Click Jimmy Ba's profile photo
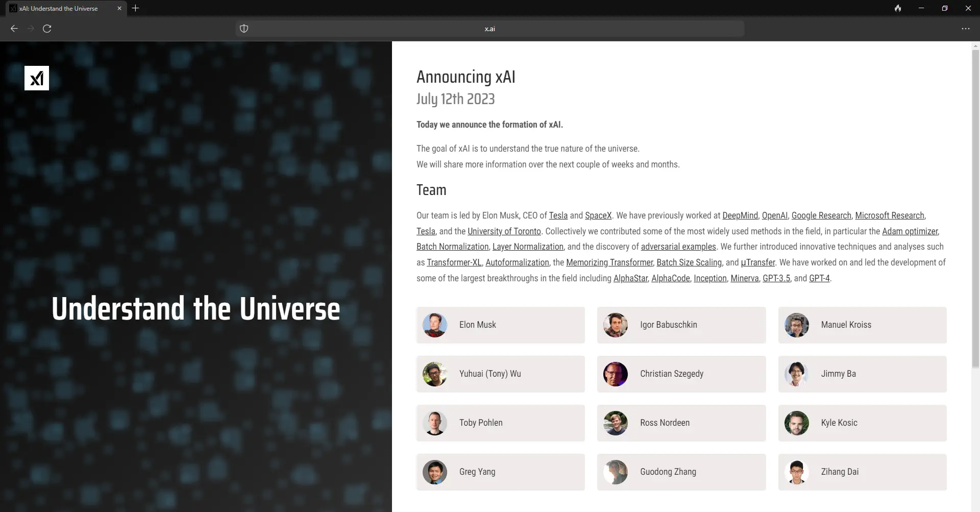The height and width of the screenshot is (512, 980). coord(797,374)
